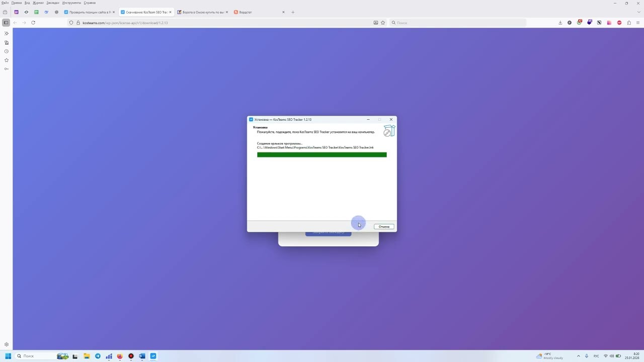644x362 pixels.
Task: Click the red ABP extension icon
Action: click(619, 23)
